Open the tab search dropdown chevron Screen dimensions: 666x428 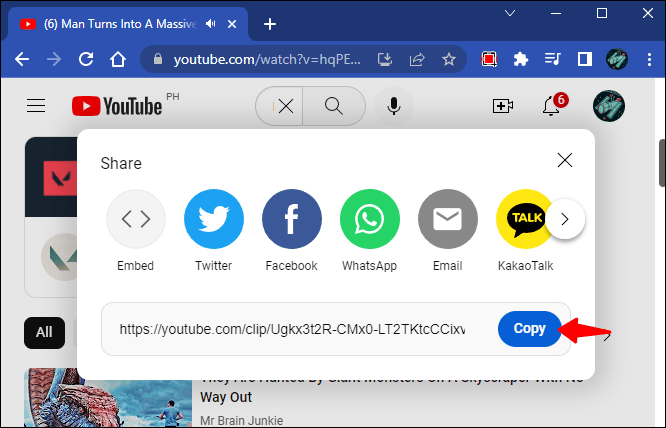[x=510, y=13]
